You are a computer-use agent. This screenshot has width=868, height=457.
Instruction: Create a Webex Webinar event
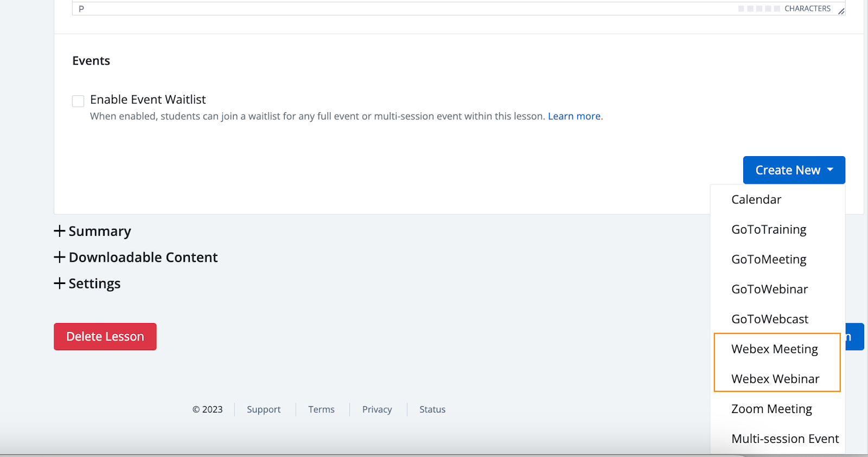coord(775,379)
